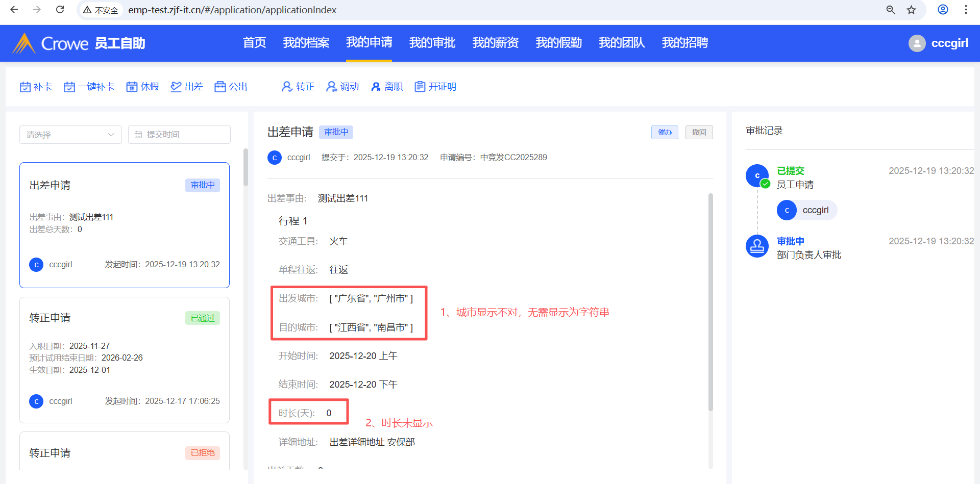
Task: Click the 测试出差111 reason in detail panel
Action: [343, 198]
